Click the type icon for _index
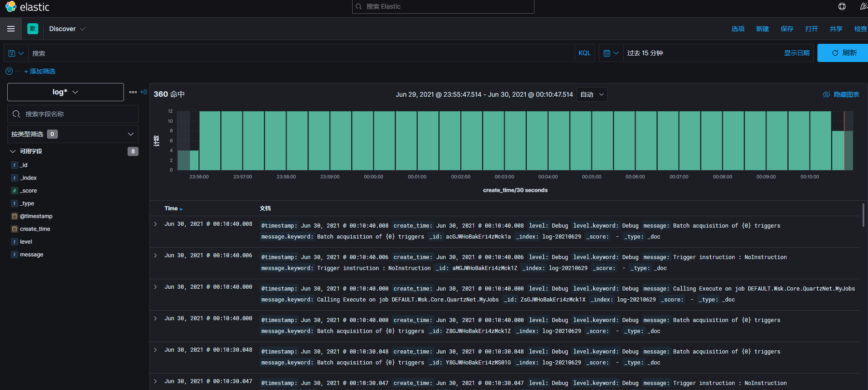 (15, 178)
